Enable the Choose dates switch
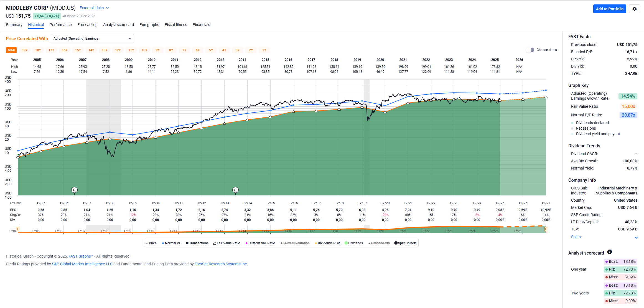 click(x=530, y=50)
